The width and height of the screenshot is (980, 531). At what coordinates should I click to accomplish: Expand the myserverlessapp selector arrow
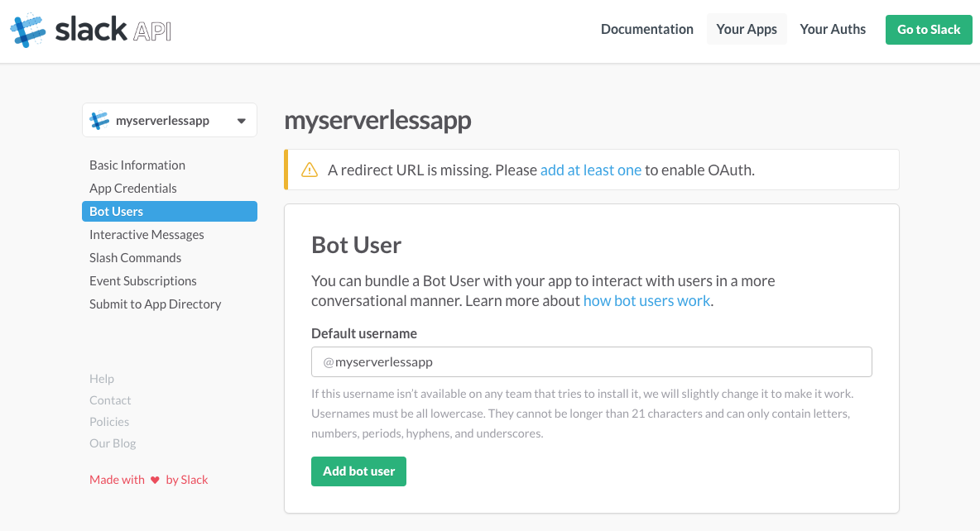coord(241,122)
